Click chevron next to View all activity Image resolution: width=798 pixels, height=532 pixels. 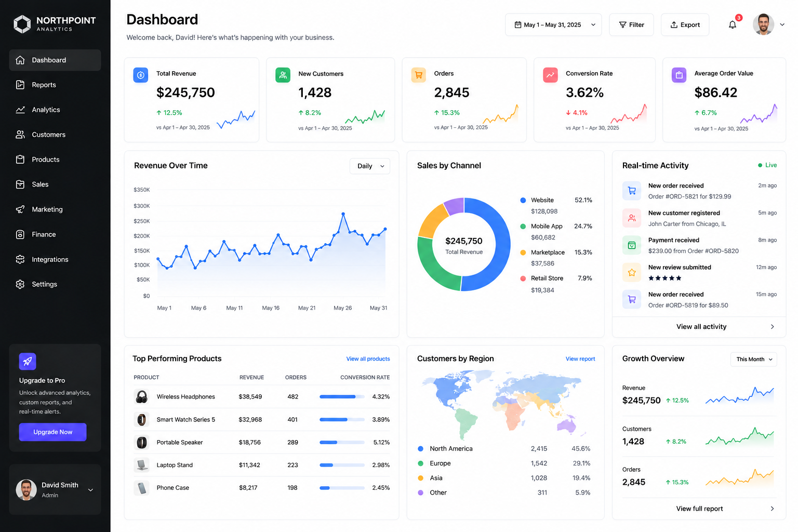(x=773, y=327)
